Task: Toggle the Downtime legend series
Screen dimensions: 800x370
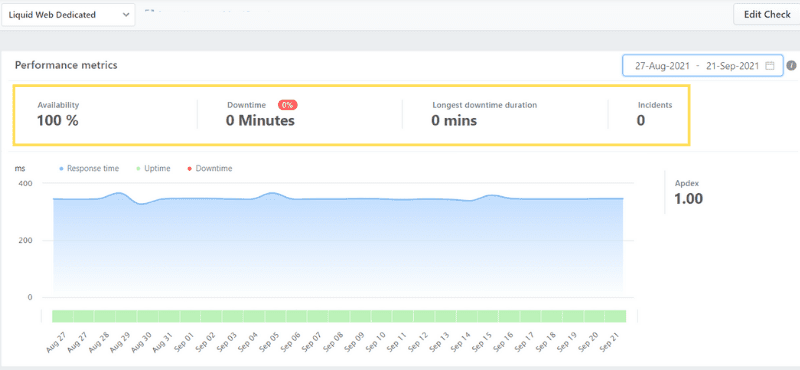Action: [211, 168]
